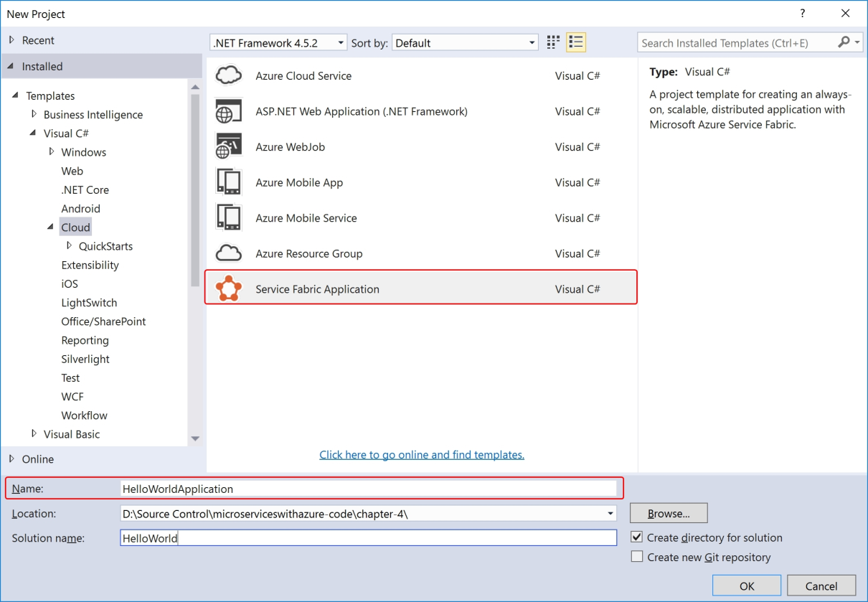Expand the QuickStarts tree node

tap(69, 245)
